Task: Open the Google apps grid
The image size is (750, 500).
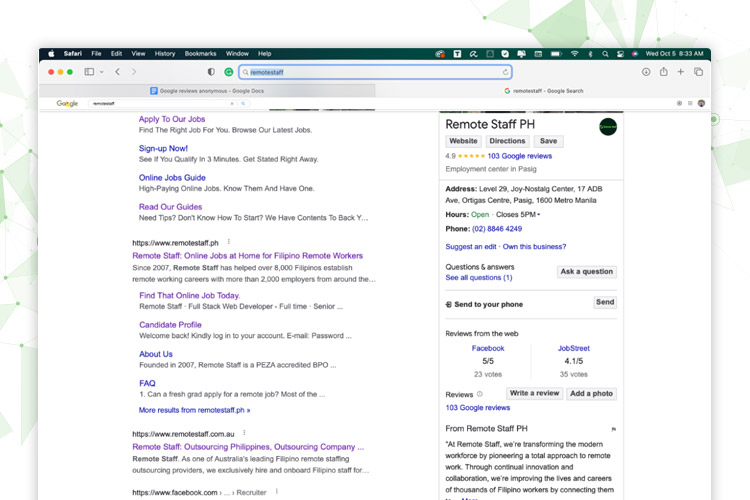Action: click(x=690, y=103)
